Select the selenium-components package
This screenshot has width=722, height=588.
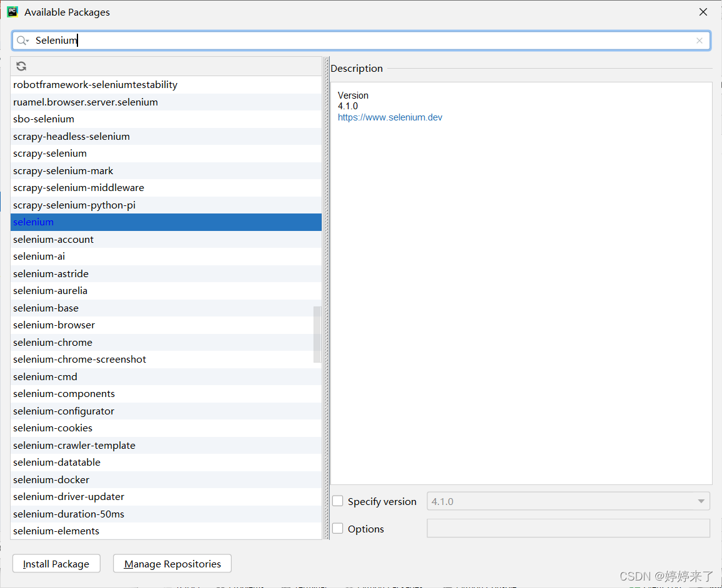pyautogui.click(x=166, y=394)
